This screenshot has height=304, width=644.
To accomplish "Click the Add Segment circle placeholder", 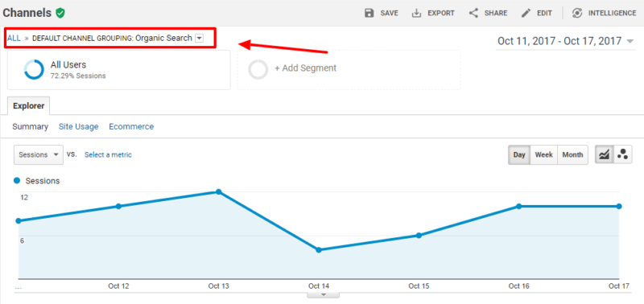I will (x=258, y=69).
